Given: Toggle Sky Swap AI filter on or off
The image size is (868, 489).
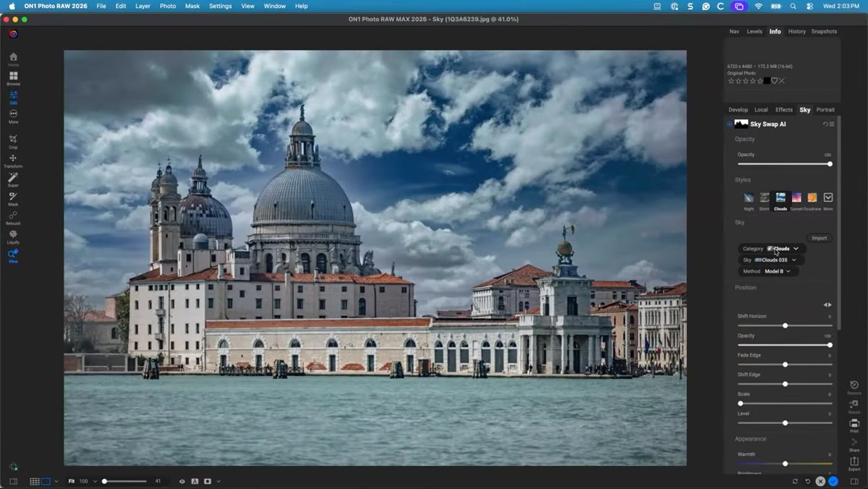Looking at the screenshot, I should tap(729, 124).
